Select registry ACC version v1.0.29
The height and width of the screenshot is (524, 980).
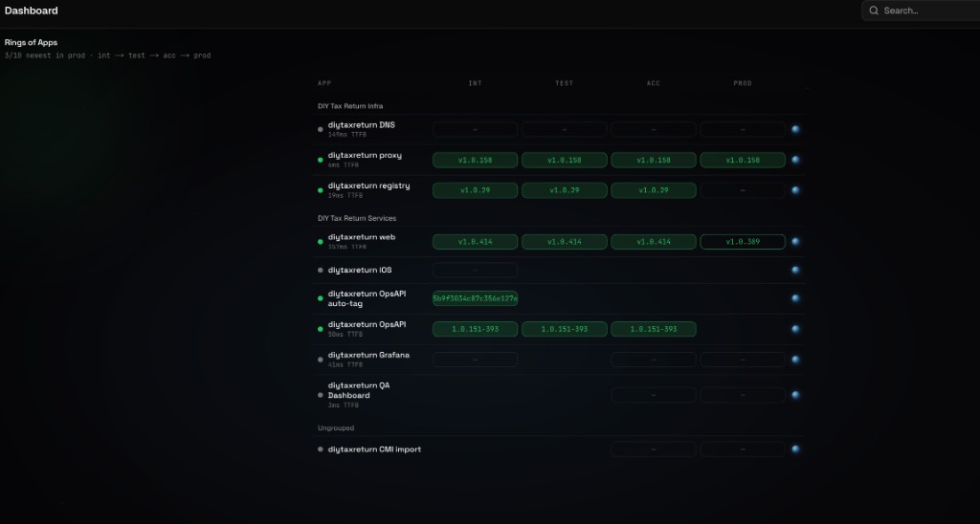pyautogui.click(x=653, y=190)
